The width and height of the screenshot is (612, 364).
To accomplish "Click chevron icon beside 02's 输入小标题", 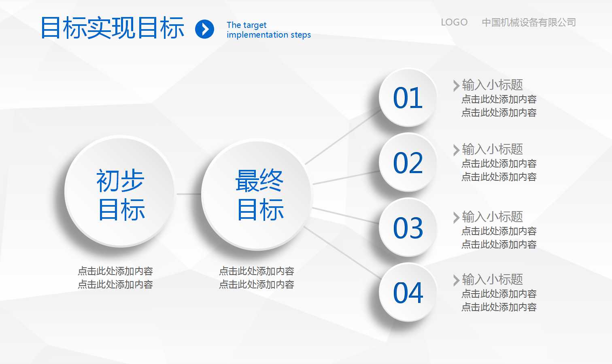I will [x=457, y=150].
